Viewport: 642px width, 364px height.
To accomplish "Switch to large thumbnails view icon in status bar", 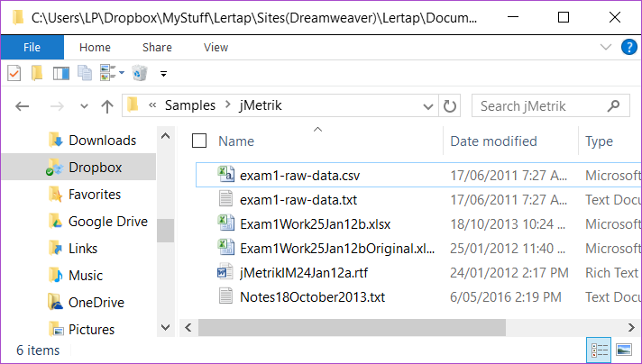I will click(x=623, y=350).
